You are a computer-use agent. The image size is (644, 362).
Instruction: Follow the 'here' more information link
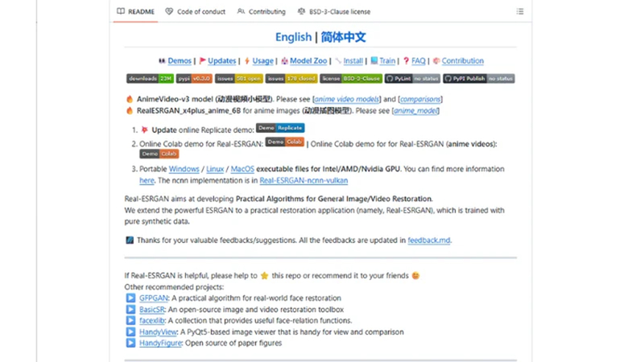point(147,180)
